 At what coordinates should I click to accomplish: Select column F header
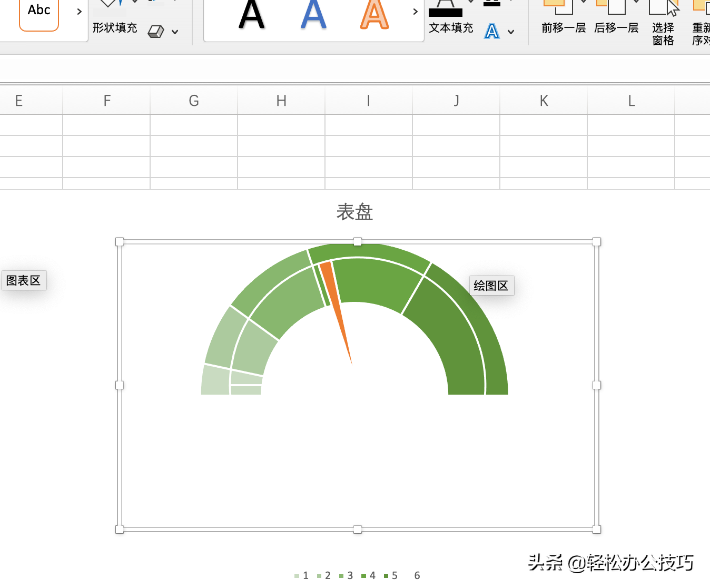pyautogui.click(x=107, y=101)
